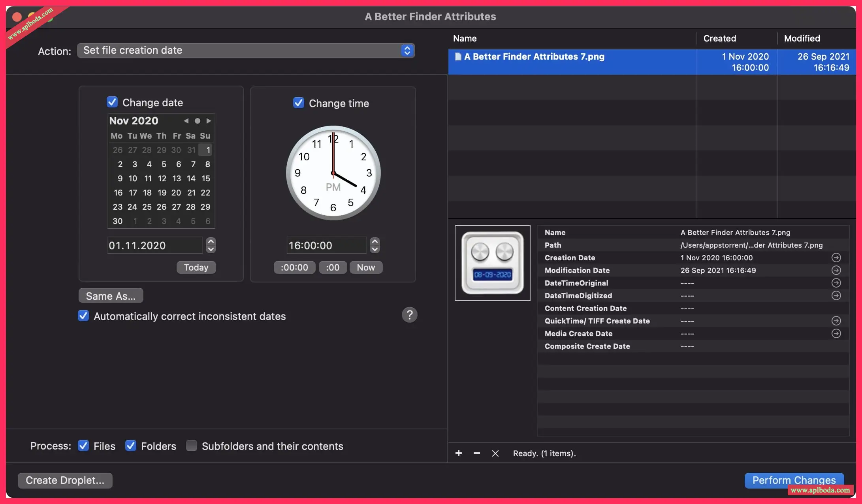Image resolution: width=862 pixels, height=504 pixels.
Task: Uncheck the Files process option
Action: point(83,446)
